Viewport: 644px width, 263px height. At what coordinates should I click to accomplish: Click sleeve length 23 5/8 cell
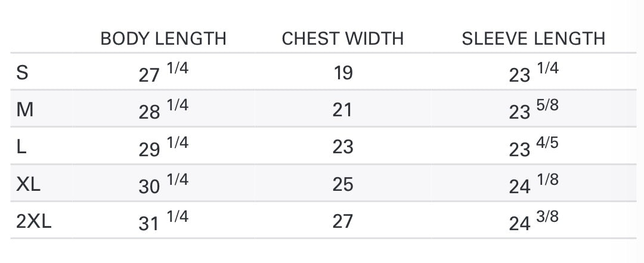coord(534,109)
